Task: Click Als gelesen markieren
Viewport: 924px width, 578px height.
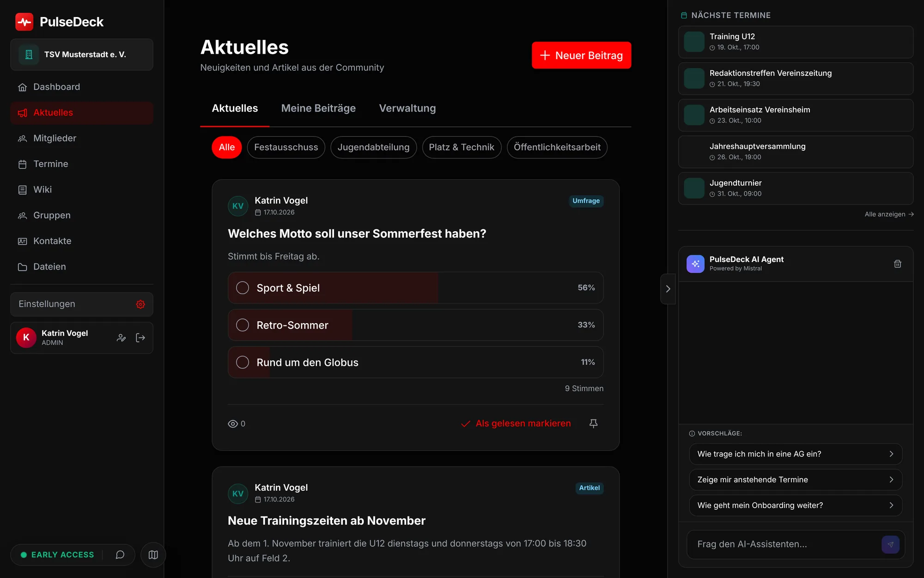Action: (x=516, y=424)
